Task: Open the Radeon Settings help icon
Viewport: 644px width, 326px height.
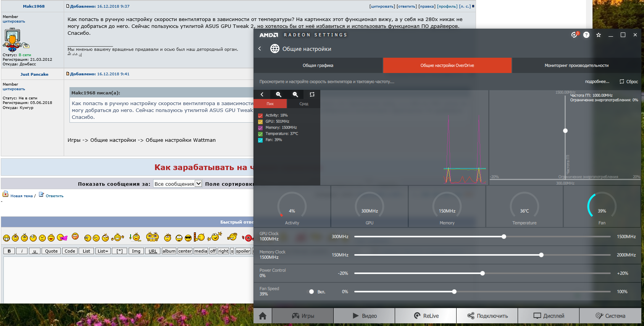Action: click(586, 35)
